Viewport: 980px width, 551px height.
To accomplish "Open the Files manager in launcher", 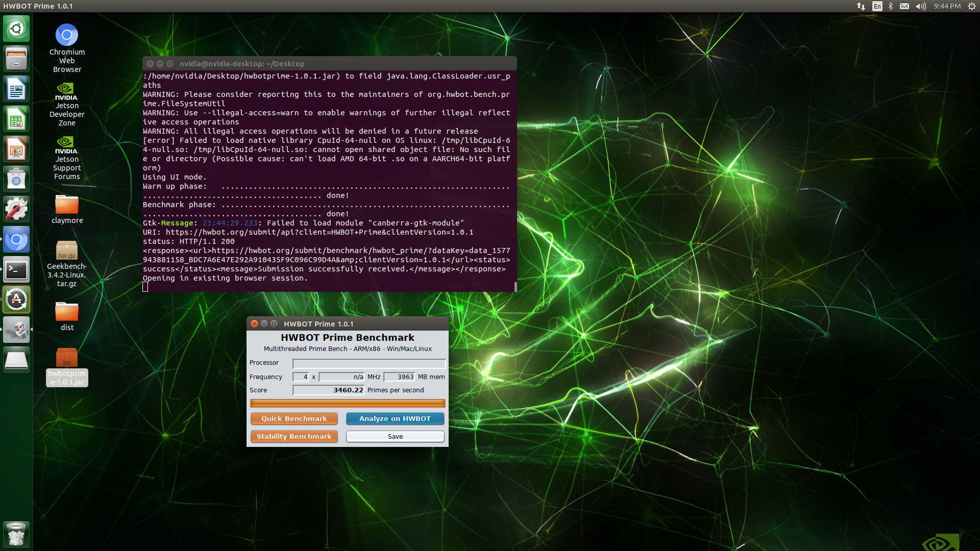I will 16,59.
